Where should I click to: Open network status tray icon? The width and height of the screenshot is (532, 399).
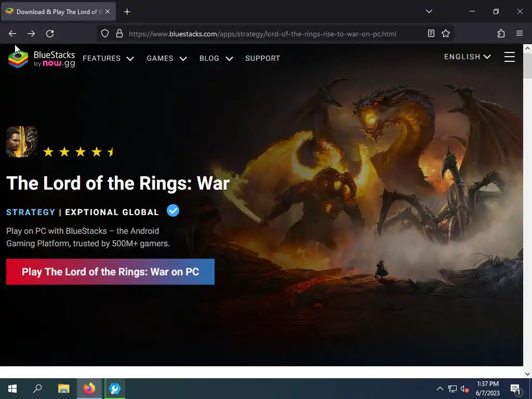(x=453, y=389)
